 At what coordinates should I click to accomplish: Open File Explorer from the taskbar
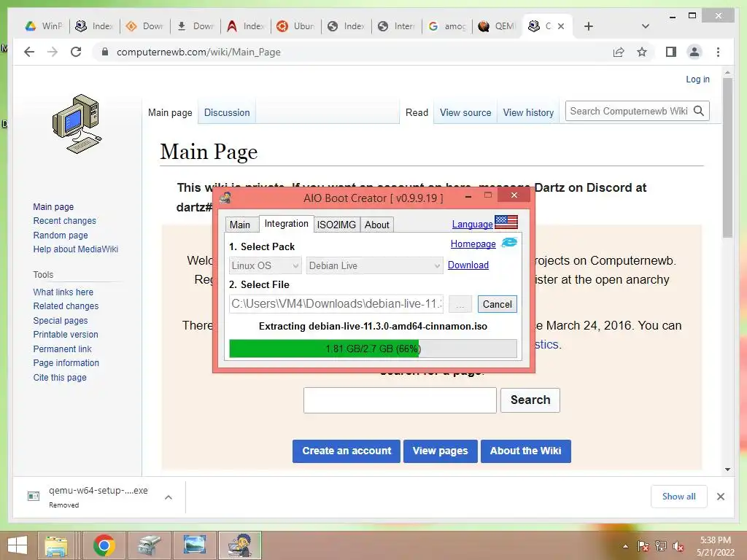(56, 545)
